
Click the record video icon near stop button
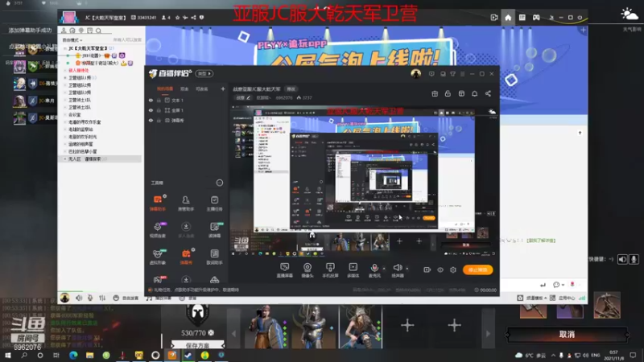coord(427,269)
